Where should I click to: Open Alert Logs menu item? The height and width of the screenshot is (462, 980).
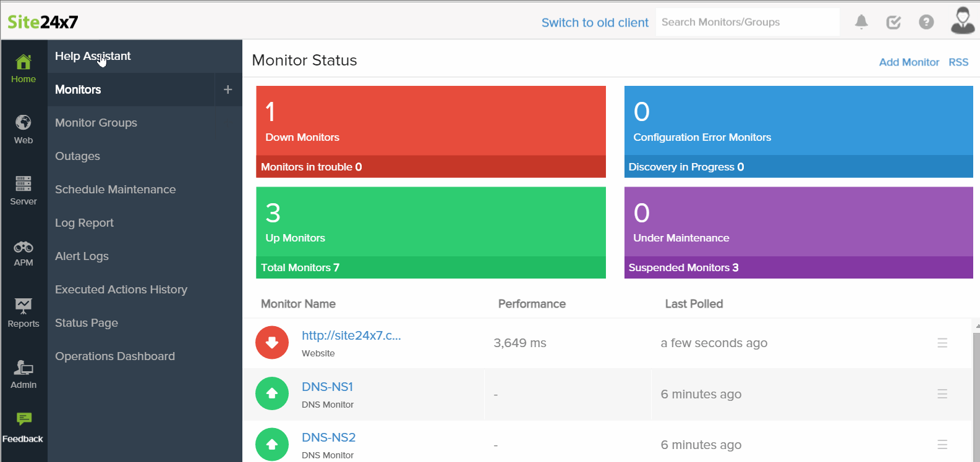point(145,256)
